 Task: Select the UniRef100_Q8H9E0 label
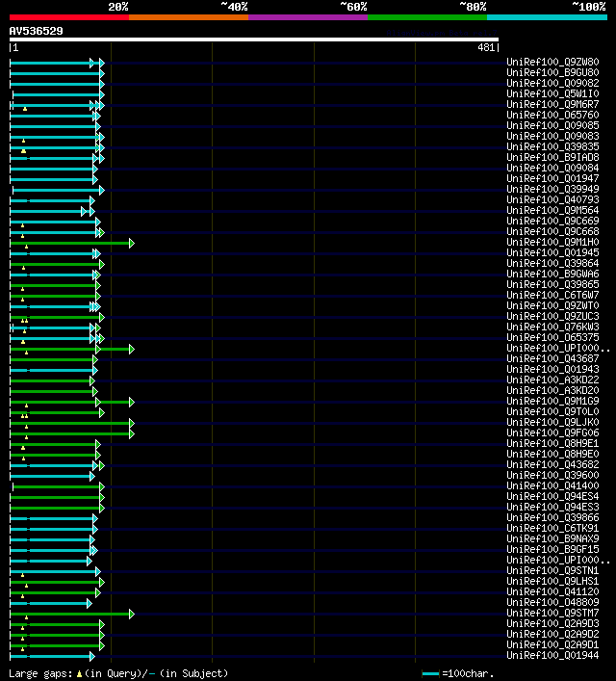tap(552, 454)
